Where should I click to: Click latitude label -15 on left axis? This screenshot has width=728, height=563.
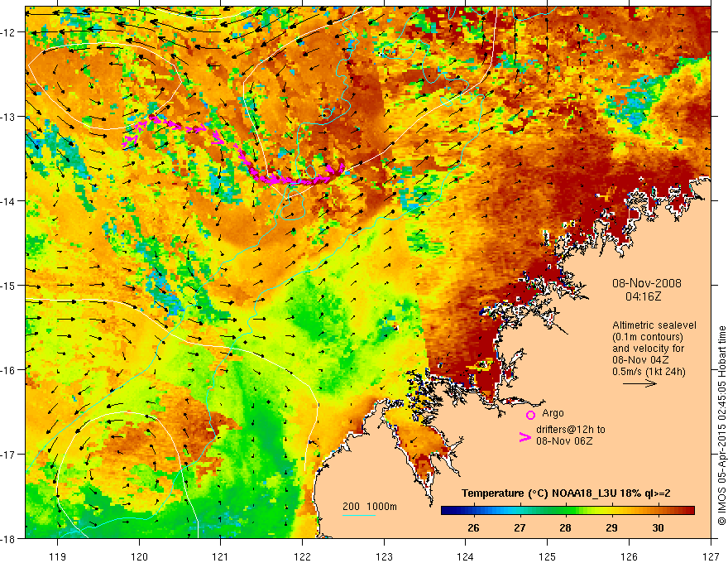pyautogui.click(x=9, y=286)
